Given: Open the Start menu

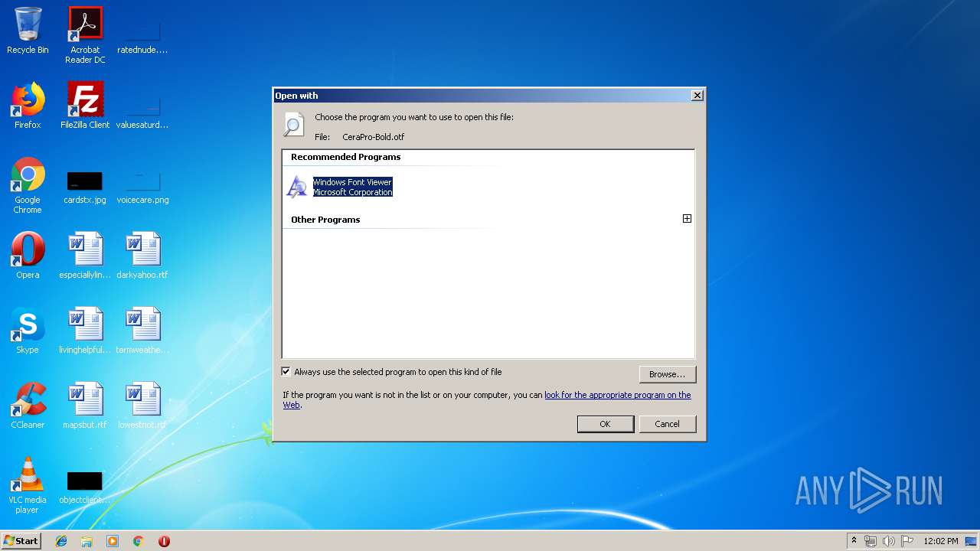Looking at the screenshot, I should (x=21, y=540).
